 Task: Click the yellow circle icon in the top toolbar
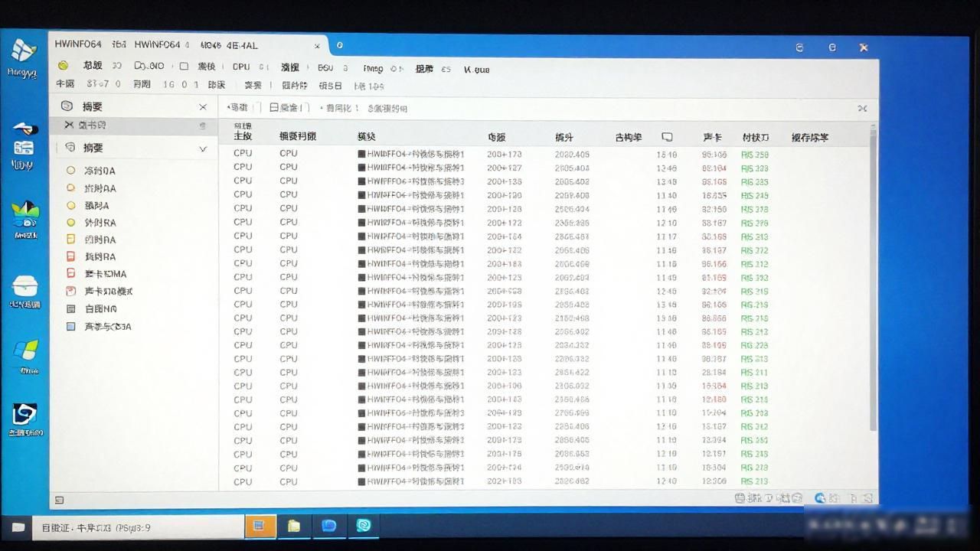(x=63, y=66)
